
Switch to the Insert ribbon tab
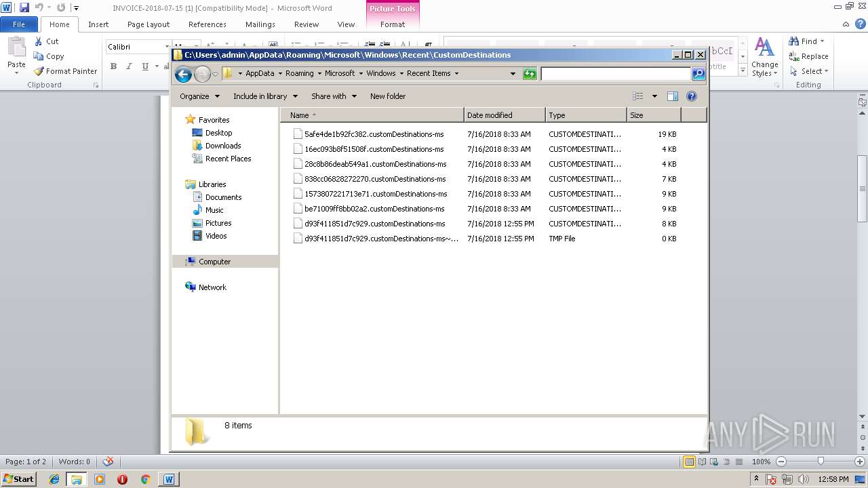pos(98,24)
